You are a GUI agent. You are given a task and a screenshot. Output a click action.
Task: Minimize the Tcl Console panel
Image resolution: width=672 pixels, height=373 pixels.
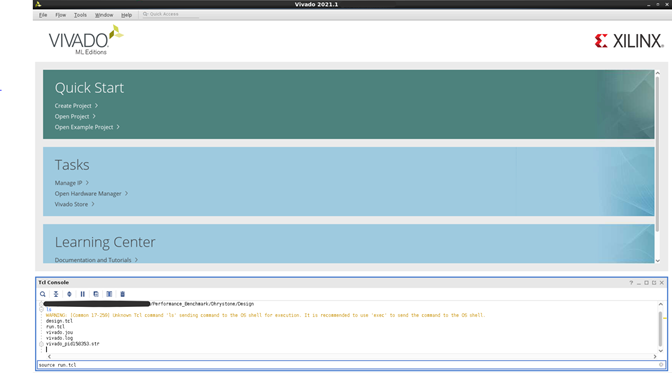click(639, 283)
